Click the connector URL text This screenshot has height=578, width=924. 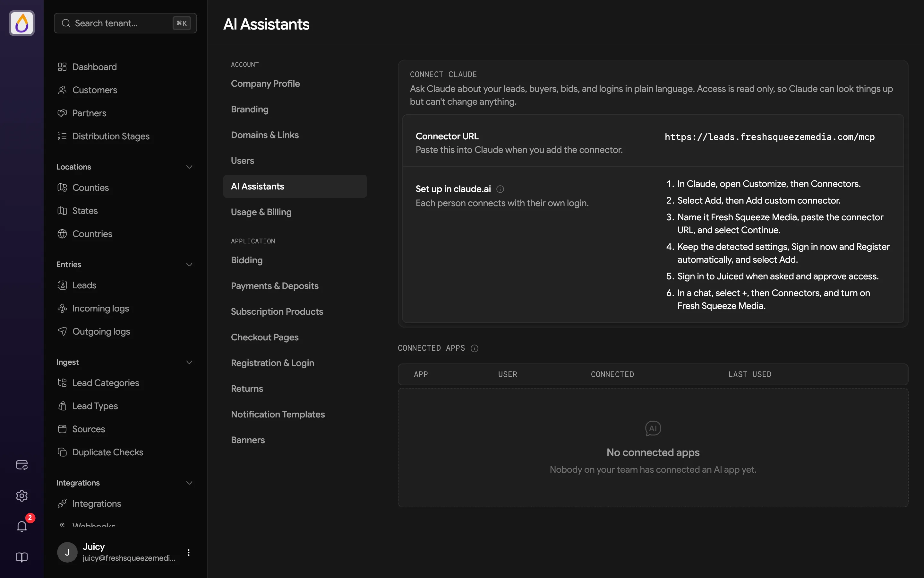click(x=769, y=137)
